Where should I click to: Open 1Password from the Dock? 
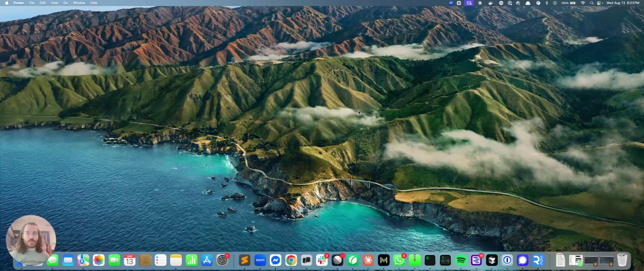point(507,260)
